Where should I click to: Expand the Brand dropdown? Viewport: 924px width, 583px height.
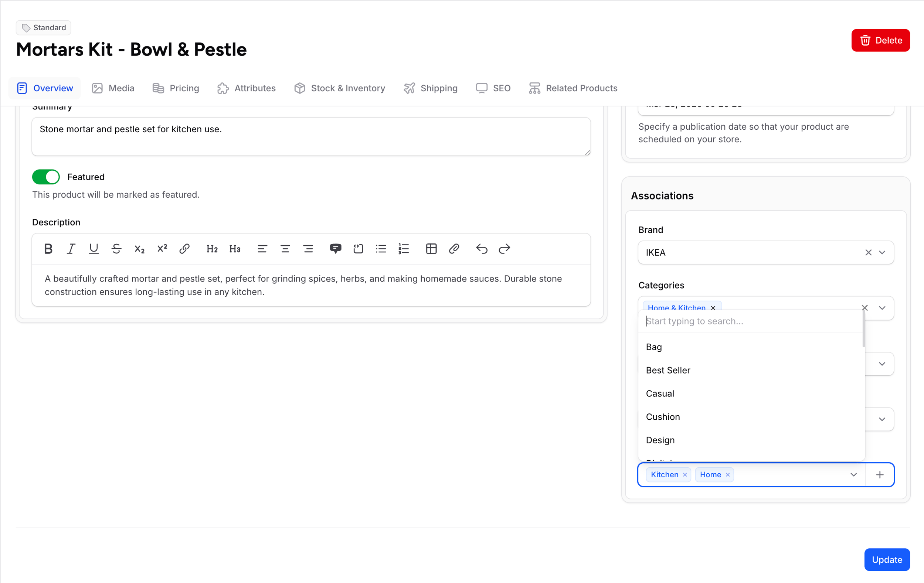coord(882,253)
